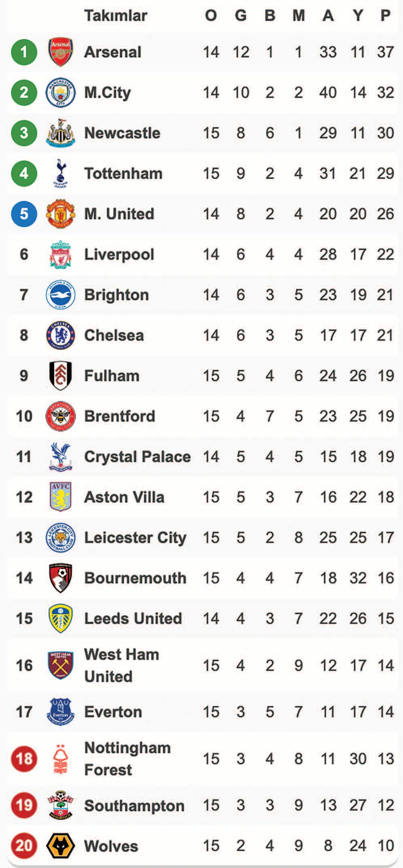This screenshot has width=403, height=868.
Task: Click the Manchester City club crest
Action: [x=60, y=93]
